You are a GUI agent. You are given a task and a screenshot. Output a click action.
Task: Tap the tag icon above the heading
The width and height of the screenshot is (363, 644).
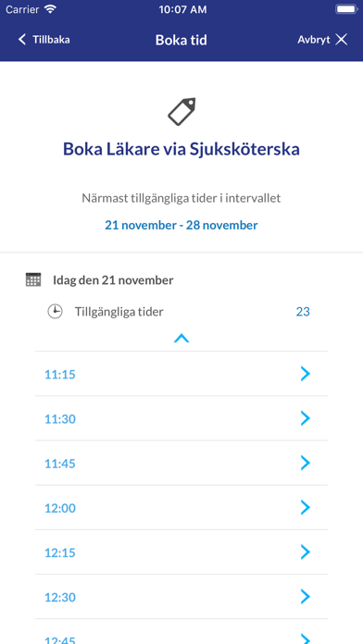[x=181, y=111]
